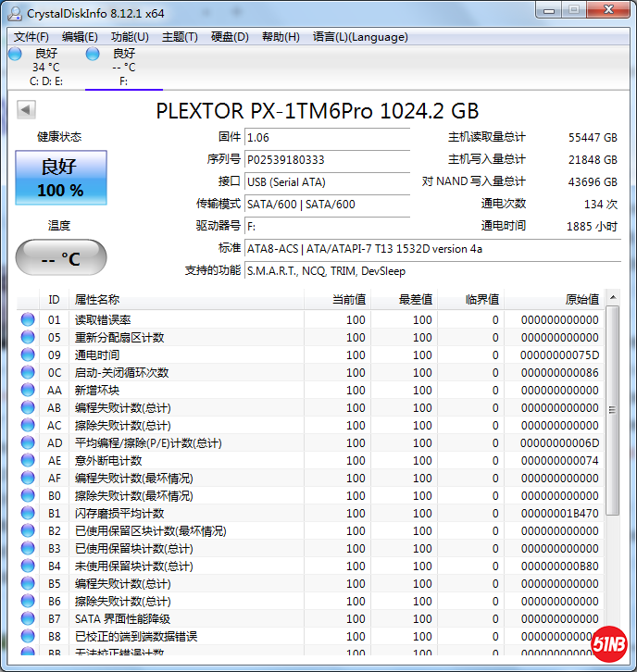Click the scroll down arrow of attribute list
The width and height of the screenshot is (637, 672).
click(613, 649)
